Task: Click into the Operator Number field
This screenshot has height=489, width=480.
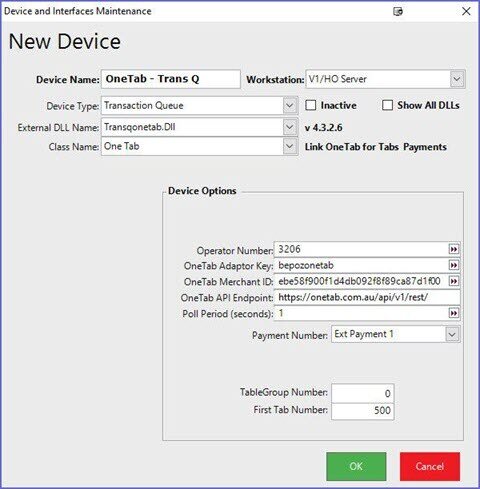Action: click(361, 249)
